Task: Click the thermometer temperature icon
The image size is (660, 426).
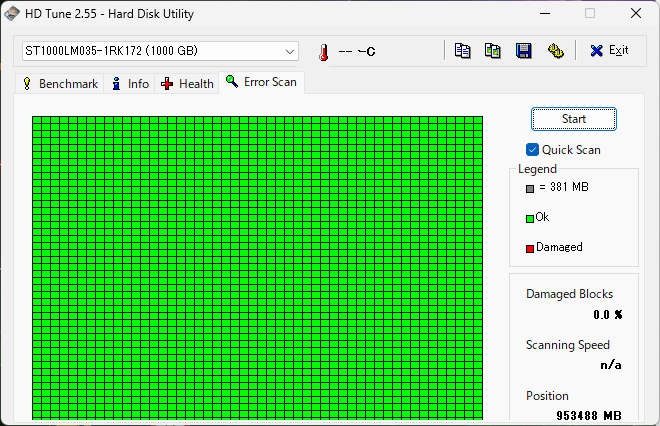Action: [323, 52]
